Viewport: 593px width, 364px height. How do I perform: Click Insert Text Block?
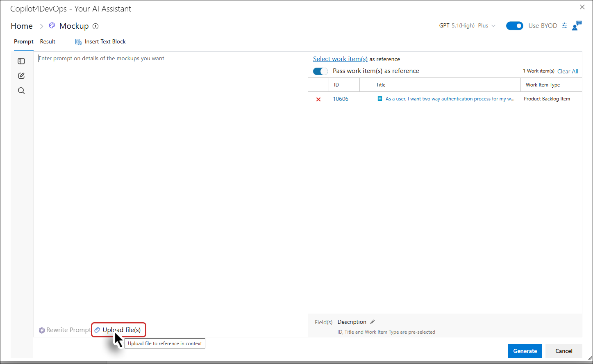pyautogui.click(x=100, y=41)
